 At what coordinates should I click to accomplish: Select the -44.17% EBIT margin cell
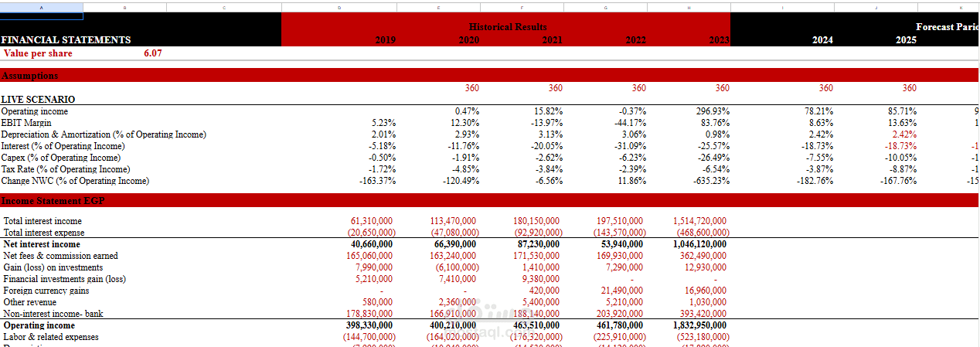click(x=631, y=123)
